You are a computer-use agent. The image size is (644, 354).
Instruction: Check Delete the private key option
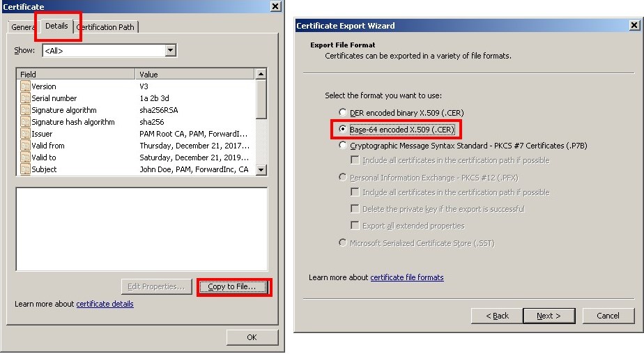(355, 208)
